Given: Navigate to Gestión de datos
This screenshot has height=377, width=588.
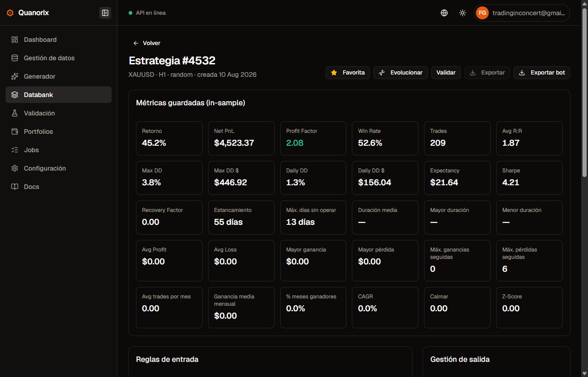Looking at the screenshot, I should [58, 58].
